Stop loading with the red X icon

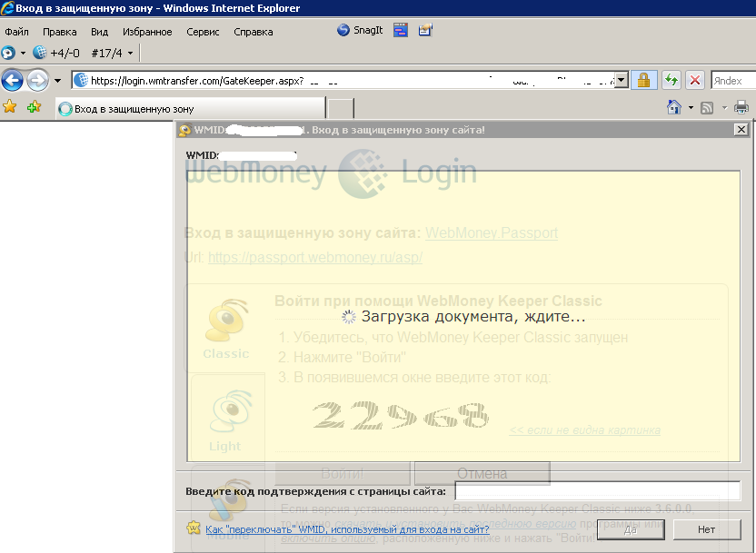click(695, 80)
